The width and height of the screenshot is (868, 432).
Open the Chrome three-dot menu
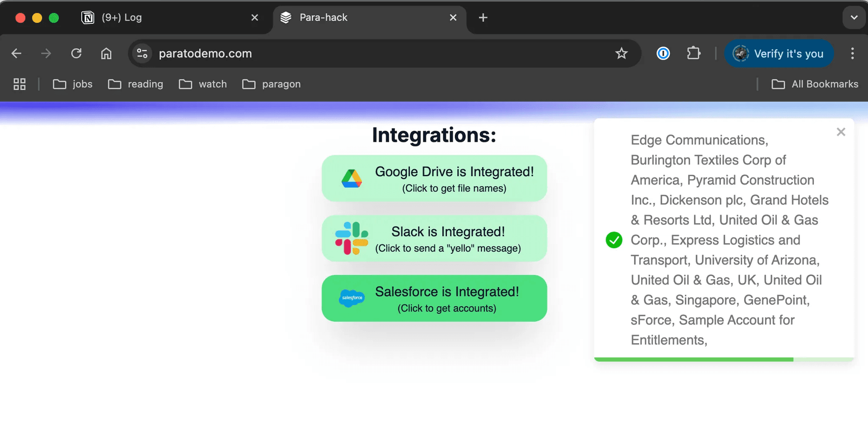click(852, 53)
